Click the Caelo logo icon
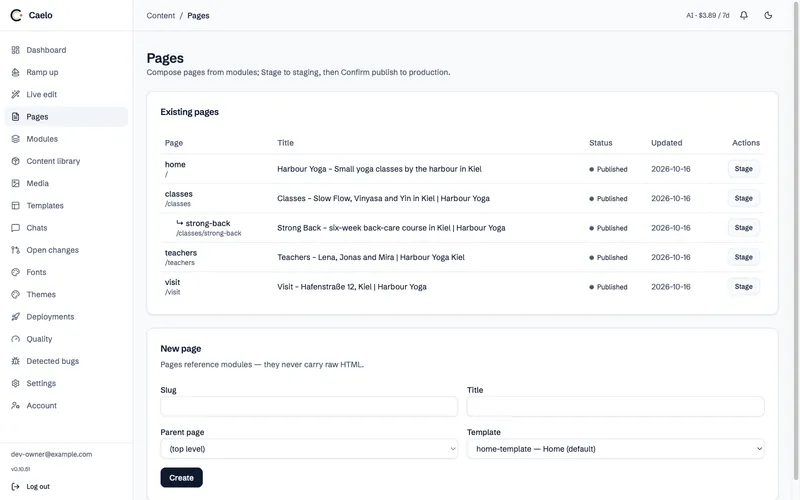This screenshot has height=500, width=800. (16, 15)
